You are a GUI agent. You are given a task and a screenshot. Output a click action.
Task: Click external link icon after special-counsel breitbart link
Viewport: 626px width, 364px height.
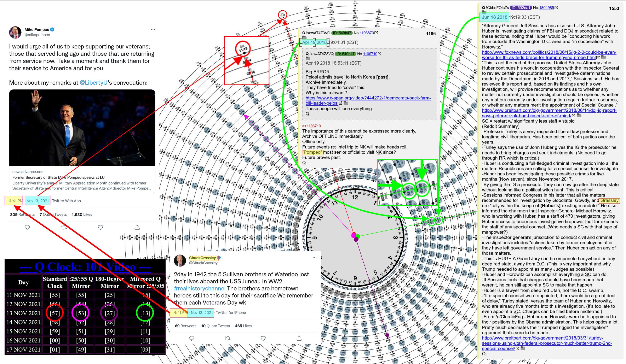click(x=517, y=348)
